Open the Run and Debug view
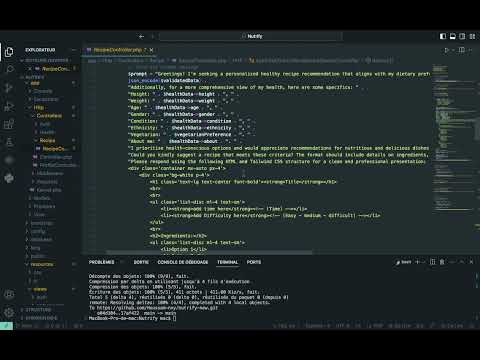480x360 pixels. pos(9,106)
